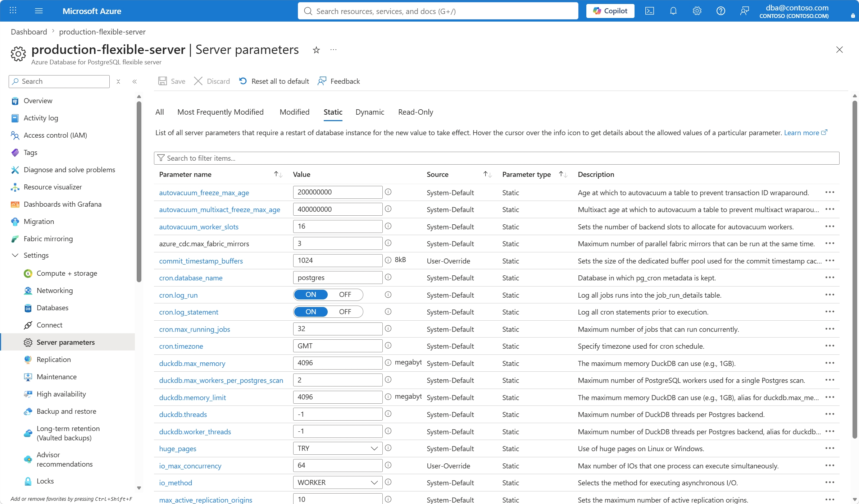Viewport: 859px width, 504px height.
Task: Select ON for cron.log_run
Action: 311,295
